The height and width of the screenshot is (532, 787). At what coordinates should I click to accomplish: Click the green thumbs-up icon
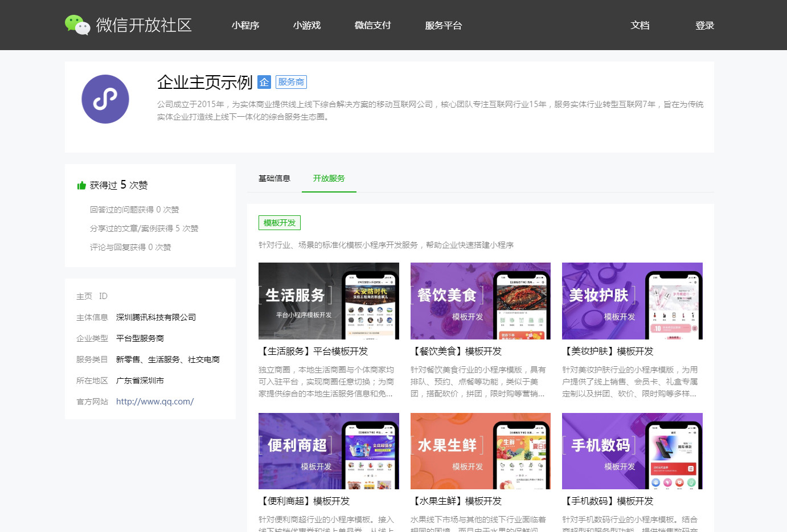coord(81,185)
